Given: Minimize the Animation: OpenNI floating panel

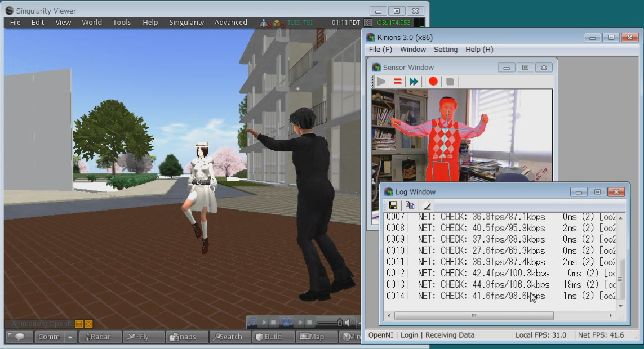Looking at the screenshot, I should [79, 324].
